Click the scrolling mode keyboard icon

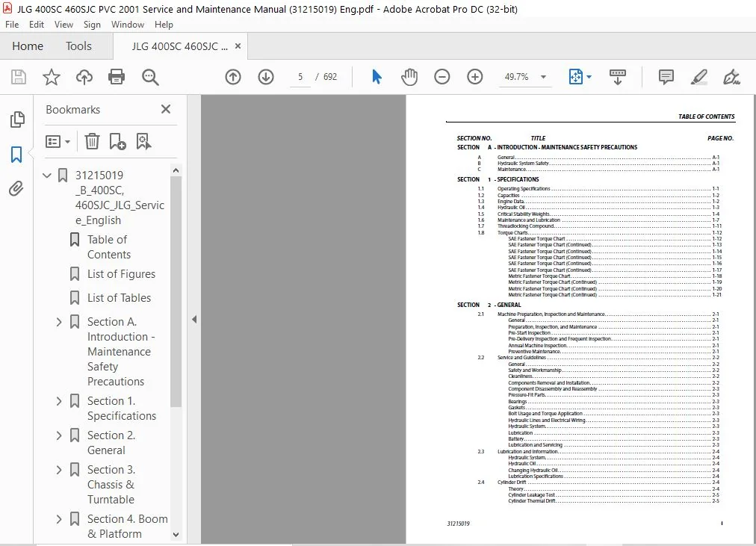tap(618, 77)
